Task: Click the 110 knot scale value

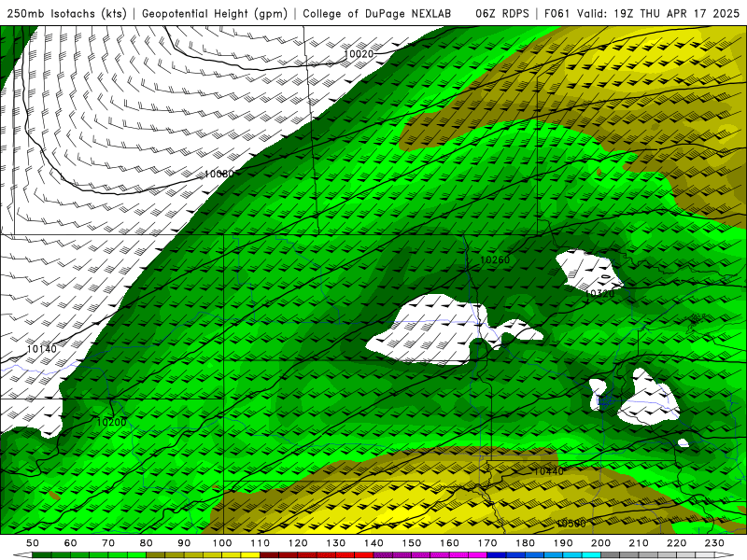Action: coord(261,543)
